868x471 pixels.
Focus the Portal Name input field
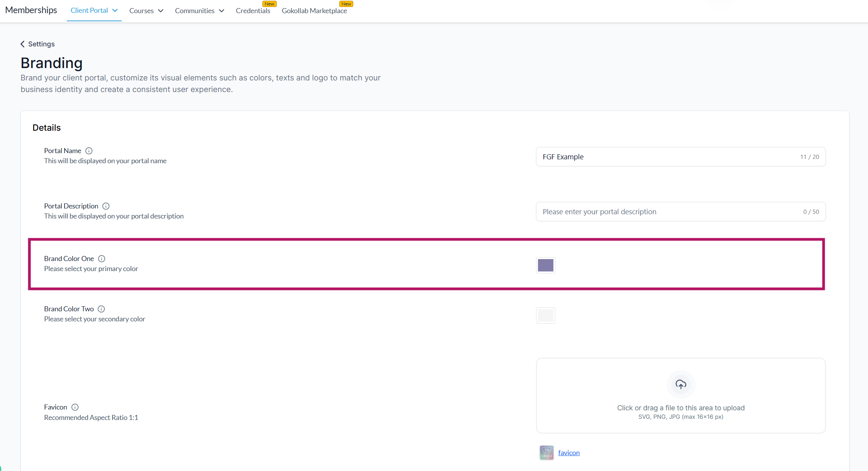[669, 157]
